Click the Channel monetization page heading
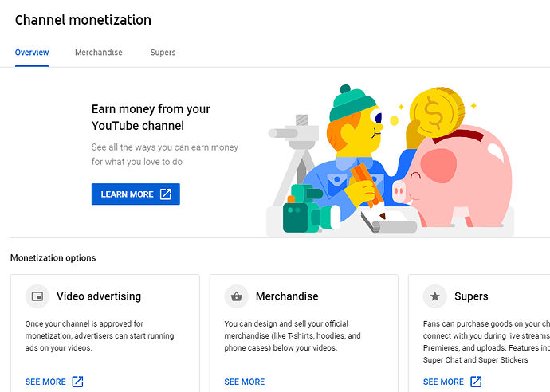550x392 pixels. [x=83, y=20]
